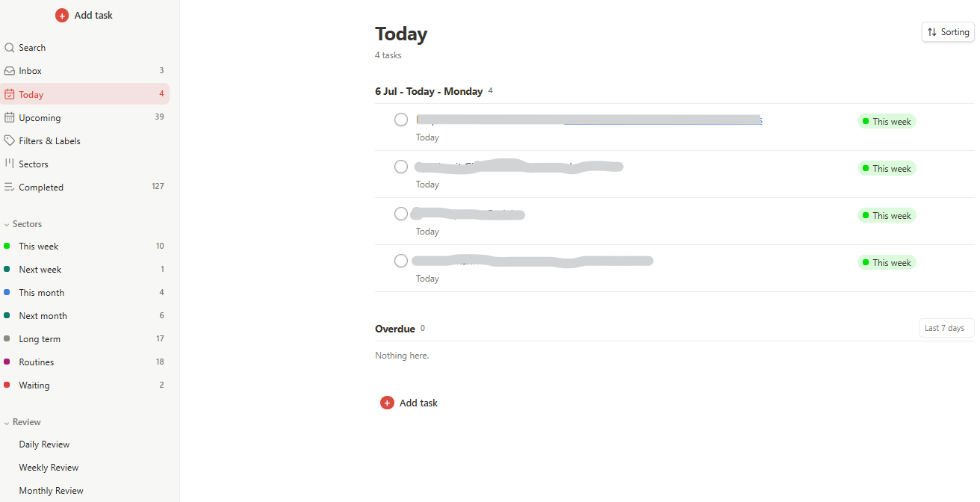Click Add task below Overdue section

coord(409,403)
